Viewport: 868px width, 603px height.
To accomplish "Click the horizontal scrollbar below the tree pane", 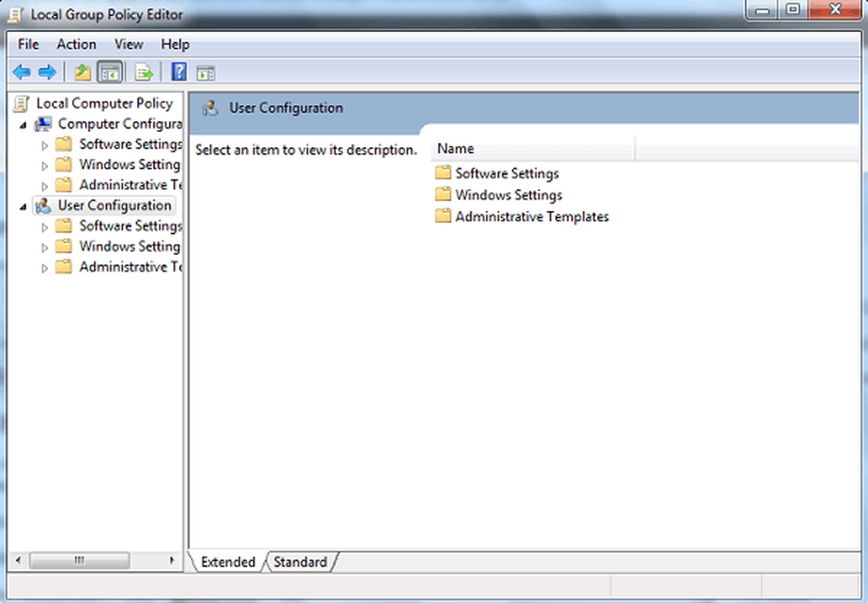I will click(80, 560).
